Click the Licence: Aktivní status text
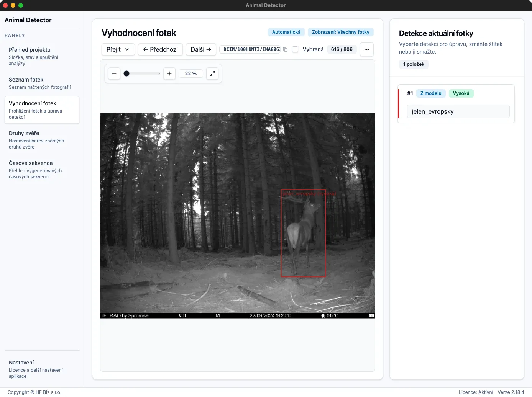The width and height of the screenshot is (532, 397). click(476, 392)
